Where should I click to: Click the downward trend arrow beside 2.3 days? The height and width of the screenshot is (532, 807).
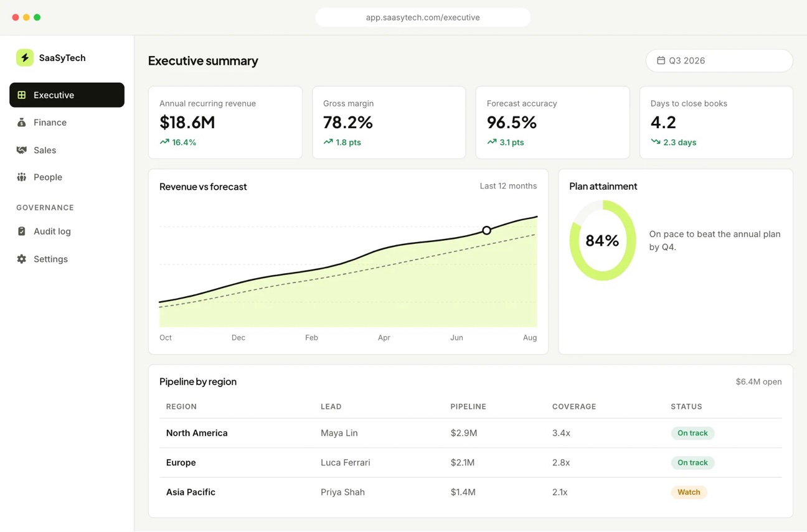[x=656, y=142]
